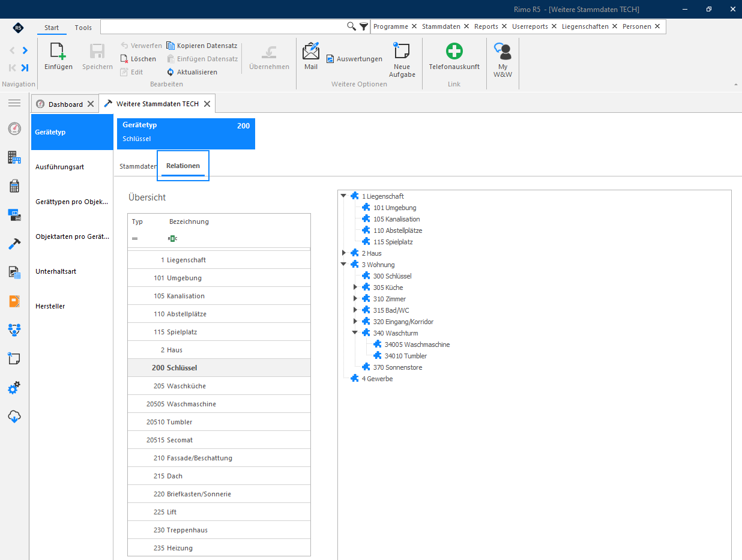742x560 pixels.
Task: Open the people group sidebar icon
Action: (x=14, y=330)
